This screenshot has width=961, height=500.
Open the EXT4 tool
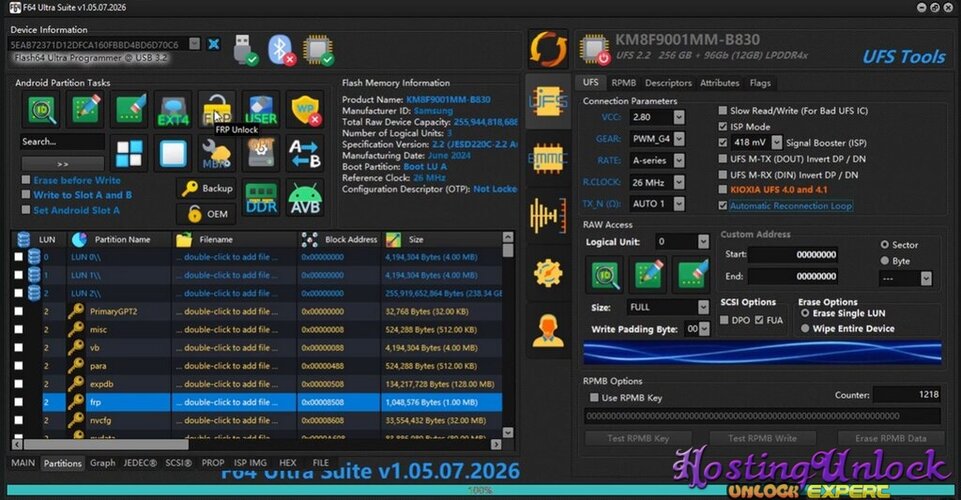click(173, 110)
